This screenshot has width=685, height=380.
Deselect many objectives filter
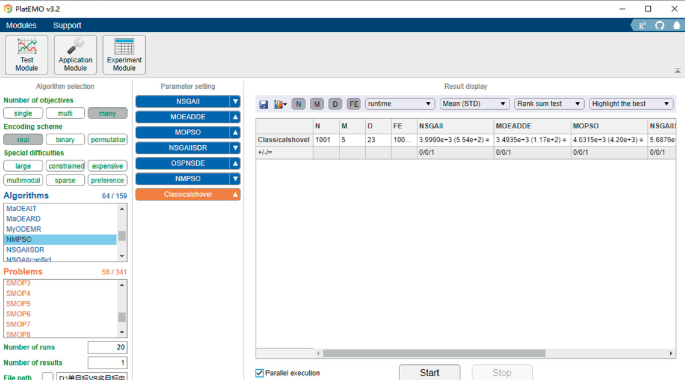107,114
